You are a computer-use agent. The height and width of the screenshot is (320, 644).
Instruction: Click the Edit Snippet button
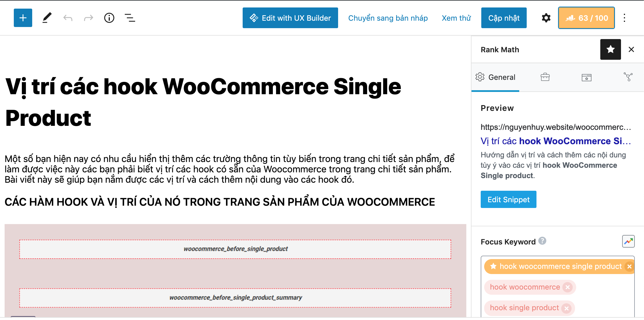point(508,199)
